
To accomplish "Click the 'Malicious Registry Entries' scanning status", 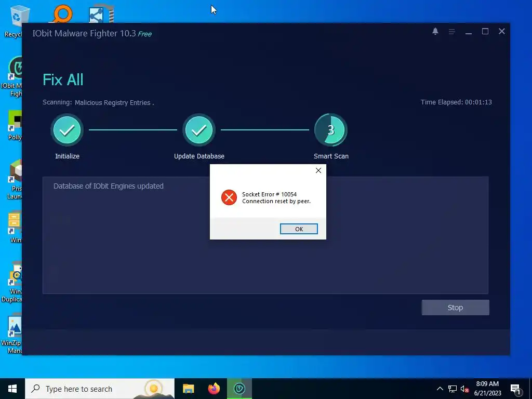I will click(113, 102).
